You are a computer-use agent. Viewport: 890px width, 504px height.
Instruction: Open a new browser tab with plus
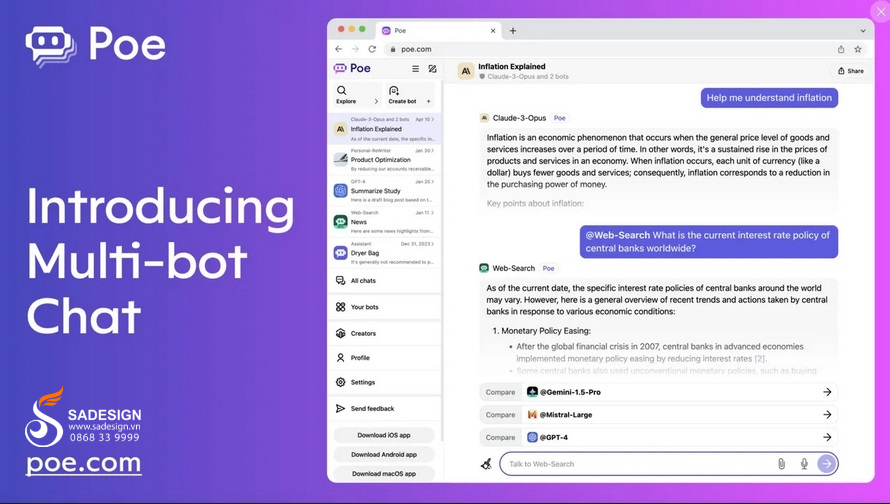click(x=513, y=31)
